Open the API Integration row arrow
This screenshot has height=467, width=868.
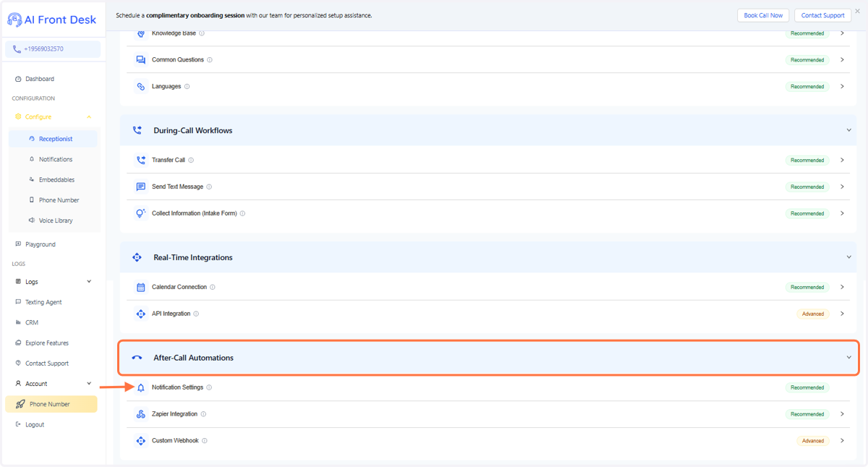click(x=842, y=314)
